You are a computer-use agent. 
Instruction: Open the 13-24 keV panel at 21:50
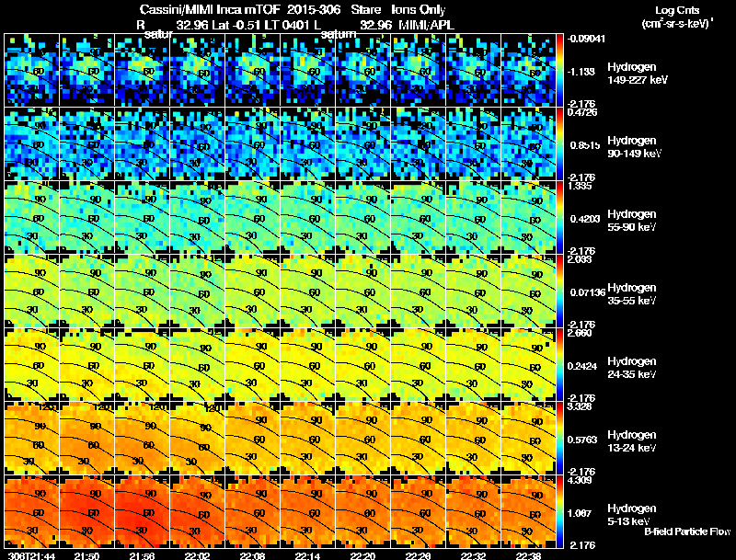tap(86, 438)
